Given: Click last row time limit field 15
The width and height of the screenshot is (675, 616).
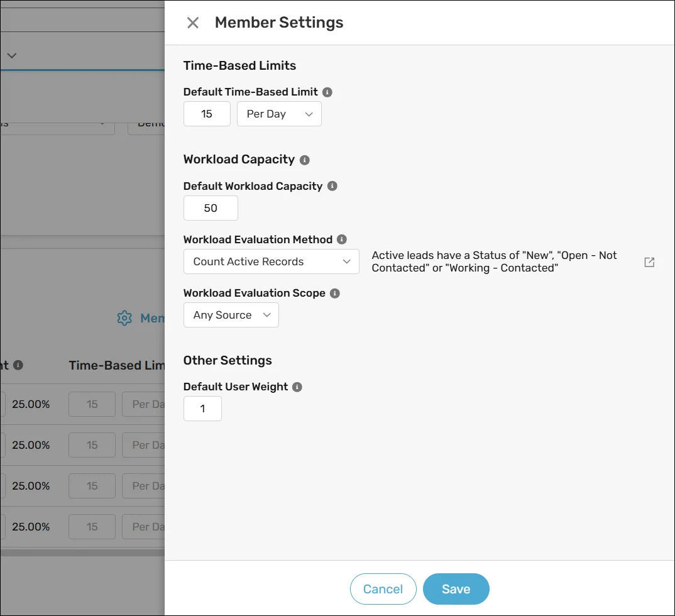Looking at the screenshot, I should (92, 527).
